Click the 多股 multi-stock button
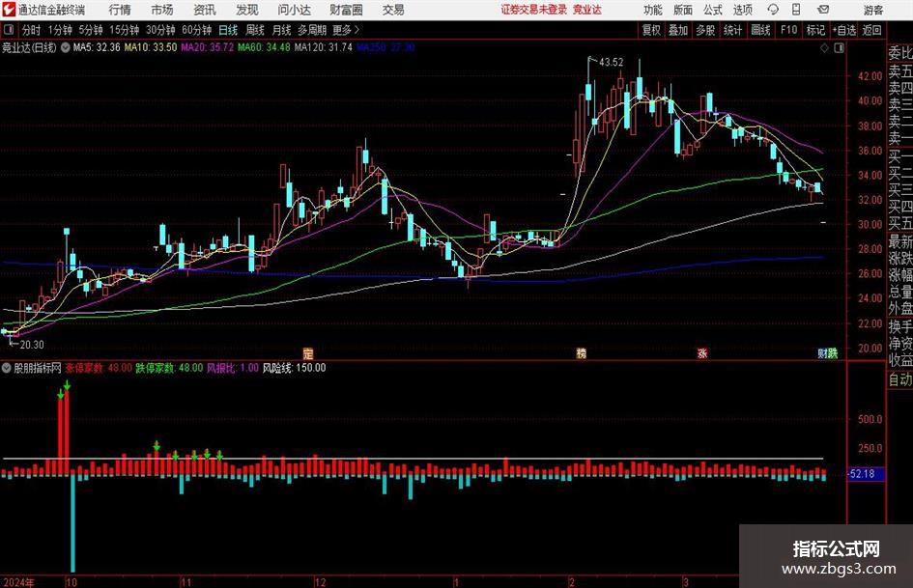The width and height of the screenshot is (913, 588). 705,30
